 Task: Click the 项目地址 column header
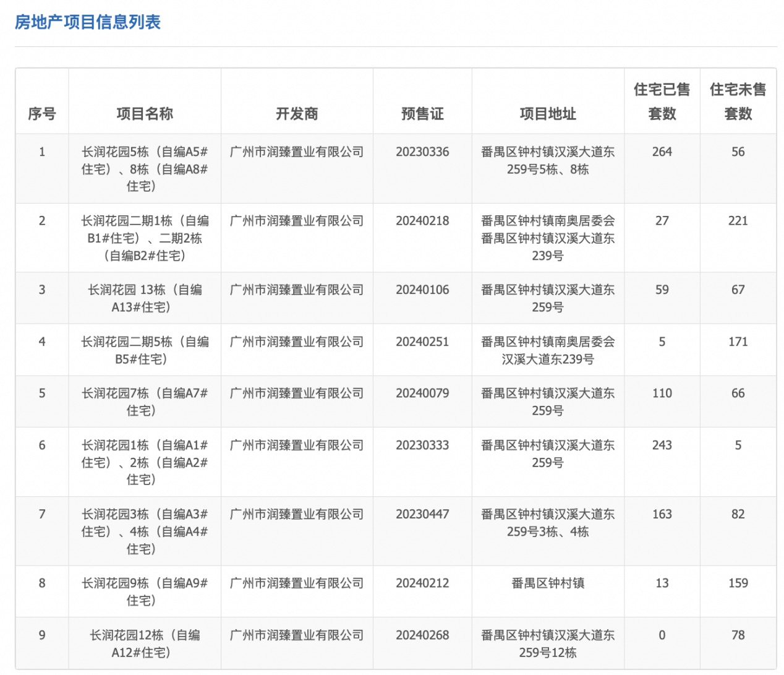pos(548,114)
